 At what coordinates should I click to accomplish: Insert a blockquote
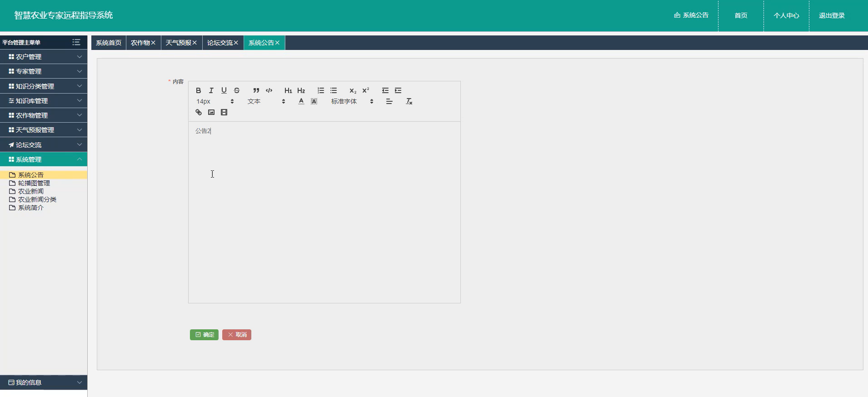coord(256,90)
